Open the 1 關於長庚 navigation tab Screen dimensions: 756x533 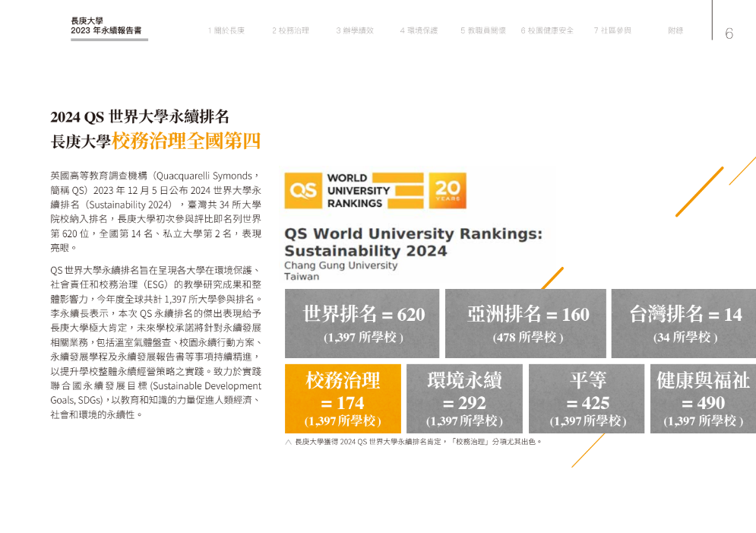tap(226, 30)
